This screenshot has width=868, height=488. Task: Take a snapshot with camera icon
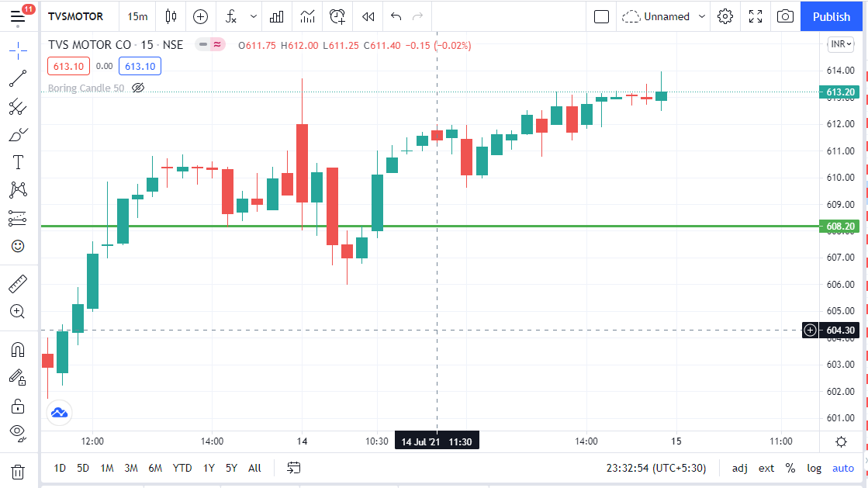785,16
